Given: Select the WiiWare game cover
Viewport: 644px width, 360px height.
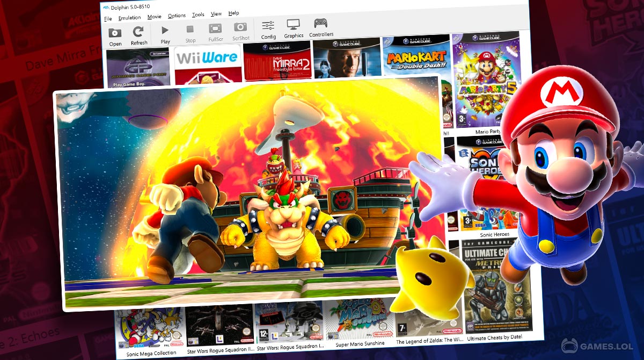Looking at the screenshot, I should (x=207, y=64).
